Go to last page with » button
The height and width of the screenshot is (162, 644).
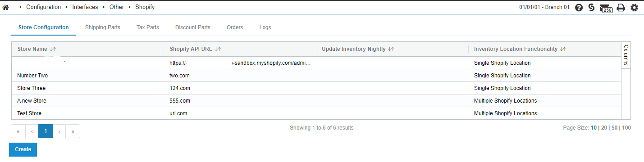(73, 131)
